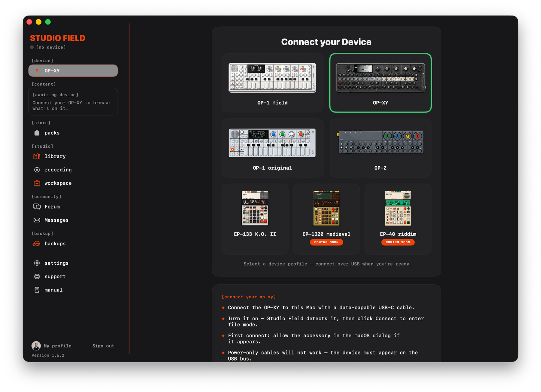Viewport: 541px width, 392px height.
Task: Click COMING SOON badge under EP-40 riddim
Action: (398, 242)
